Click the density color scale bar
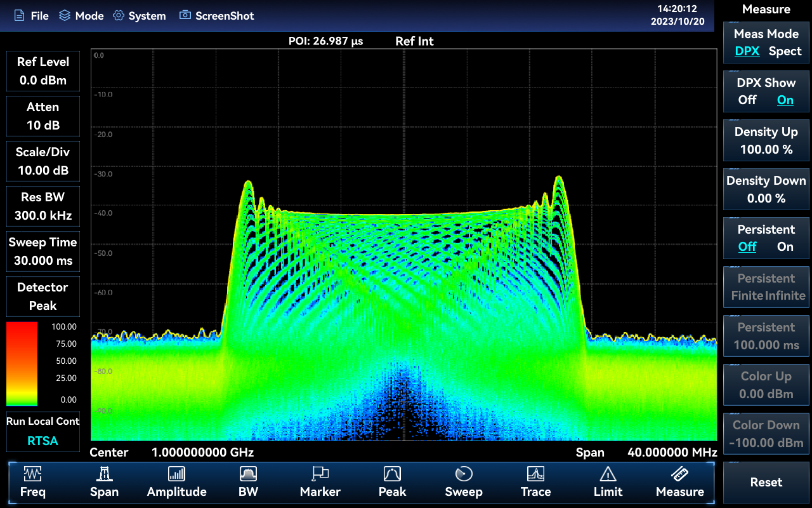The image size is (812, 508). pyautogui.click(x=22, y=363)
